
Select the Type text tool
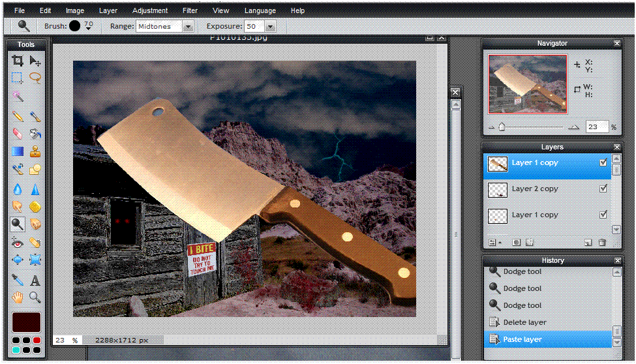[x=35, y=281]
